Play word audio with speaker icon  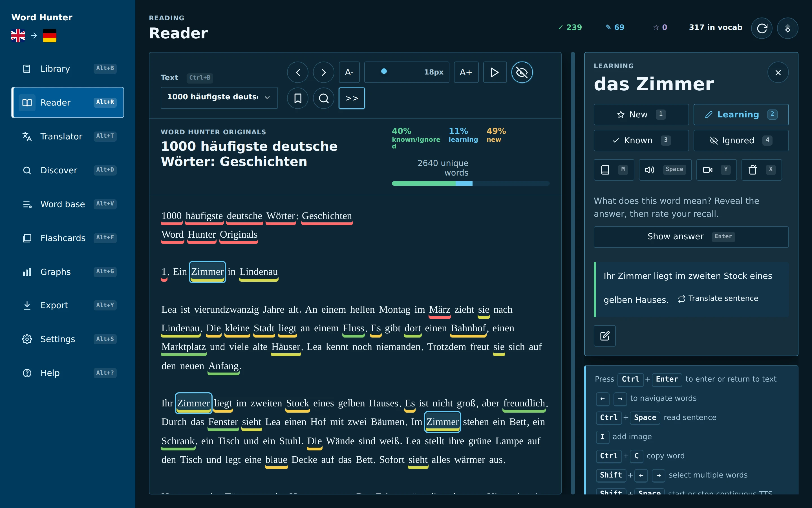(x=665, y=170)
